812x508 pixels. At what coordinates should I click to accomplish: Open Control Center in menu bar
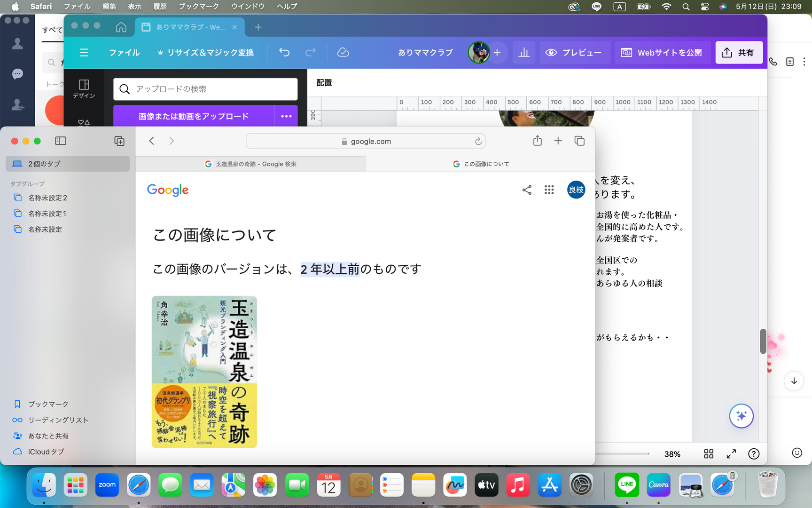704,7
